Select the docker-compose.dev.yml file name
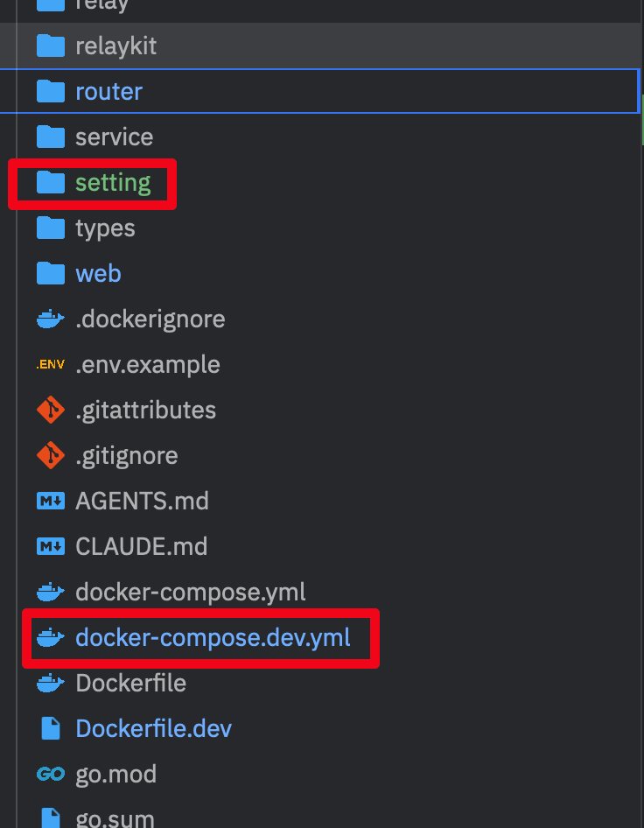Screen dimensions: 644x828 click(213, 637)
